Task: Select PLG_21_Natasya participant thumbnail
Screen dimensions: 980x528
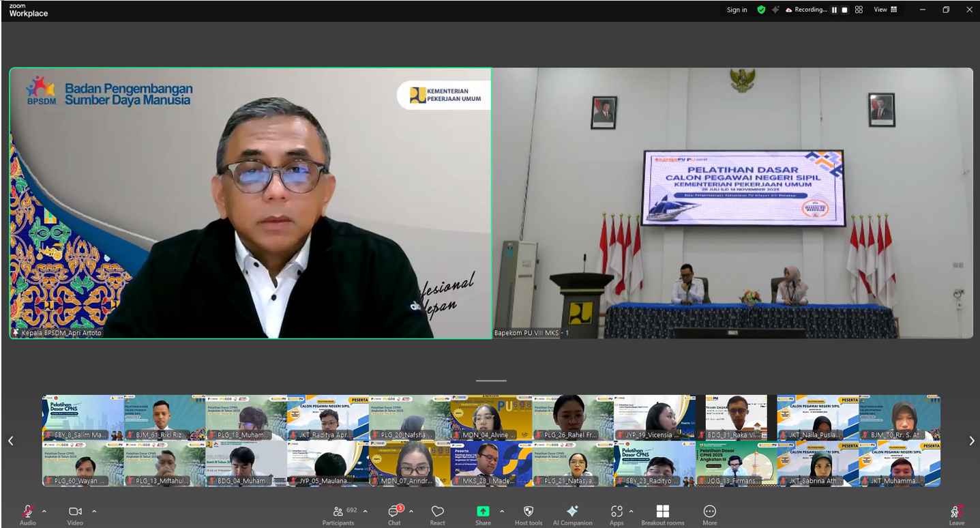Action: point(573,463)
